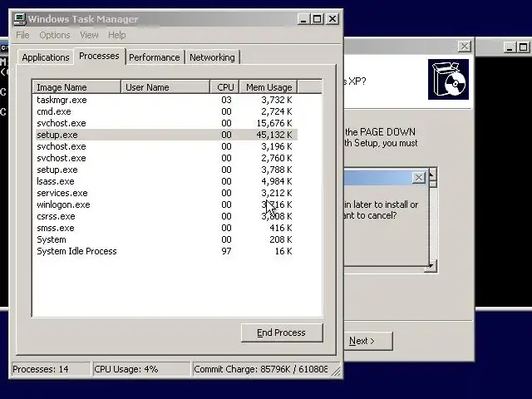Select svchost.exe using 2,760 K
Viewport: 532px width, 399px height.
point(166,158)
